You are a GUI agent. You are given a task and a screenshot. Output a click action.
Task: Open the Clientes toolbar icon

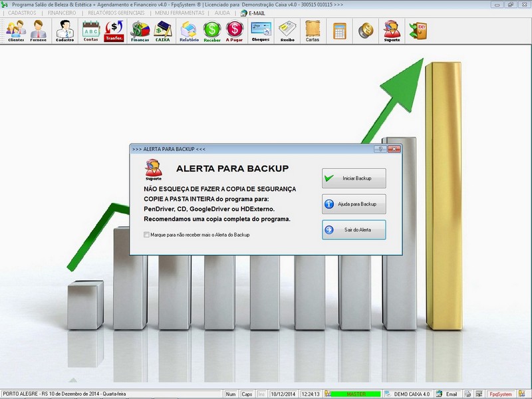point(16,31)
